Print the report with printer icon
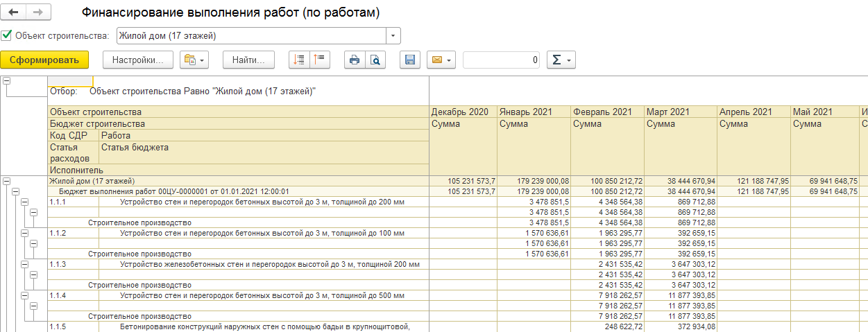Image resolution: width=868 pixels, height=332 pixels. pos(355,60)
